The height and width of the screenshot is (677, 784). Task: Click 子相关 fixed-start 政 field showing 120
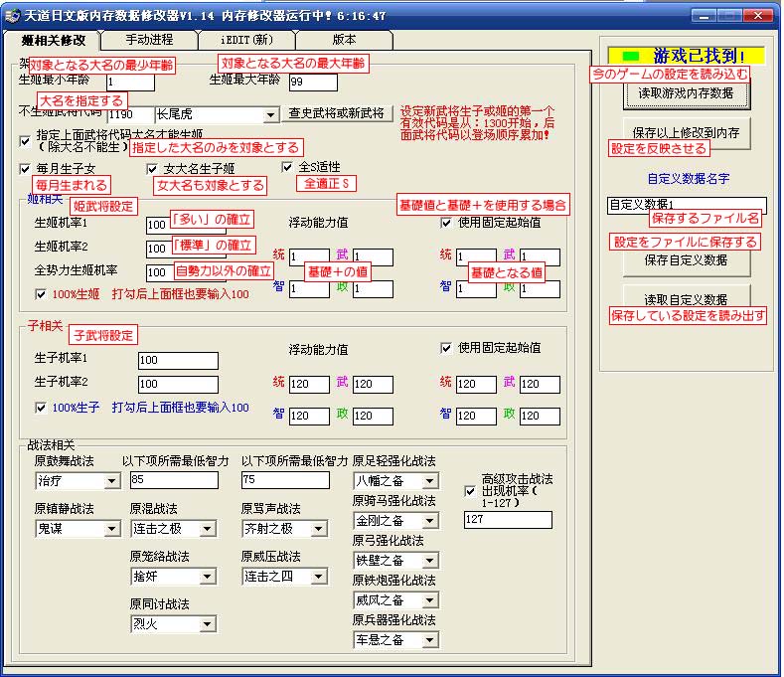pos(540,417)
